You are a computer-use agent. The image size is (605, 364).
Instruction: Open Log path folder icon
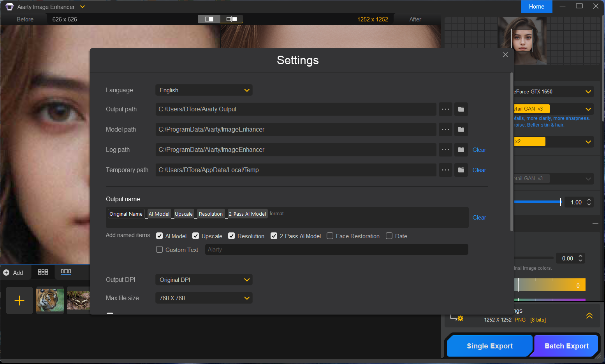pos(461,150)
